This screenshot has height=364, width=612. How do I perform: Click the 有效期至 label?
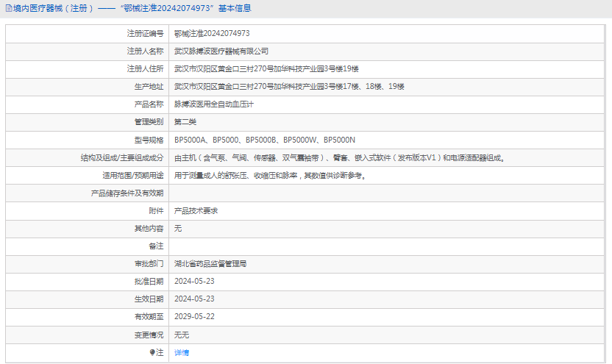[149, 317]
